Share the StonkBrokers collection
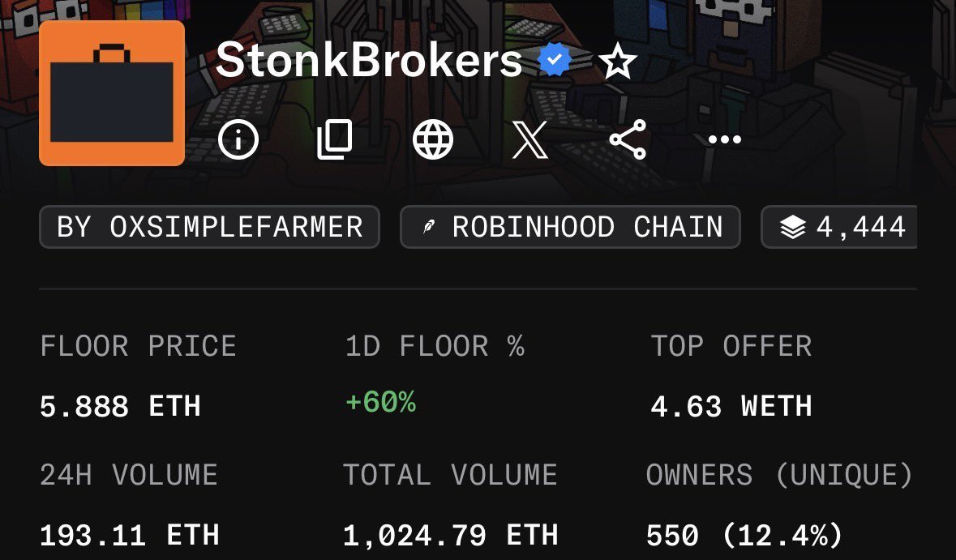 (628, 139)
